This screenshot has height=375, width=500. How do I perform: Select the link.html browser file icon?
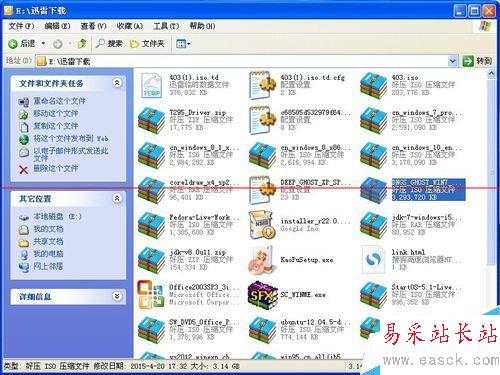(x=373, y=260)
